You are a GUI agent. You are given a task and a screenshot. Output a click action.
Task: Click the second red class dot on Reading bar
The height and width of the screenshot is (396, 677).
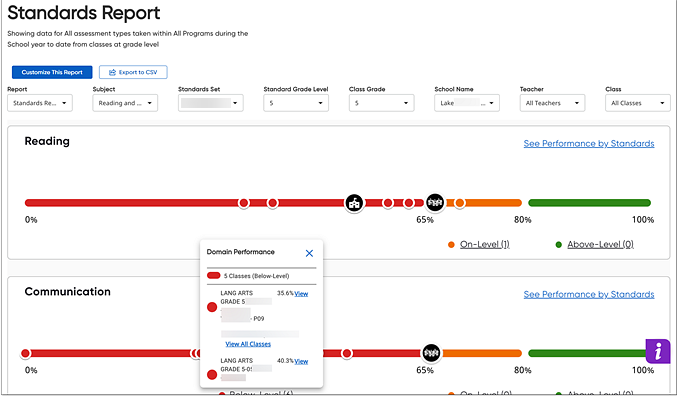(x=272, y=203)
